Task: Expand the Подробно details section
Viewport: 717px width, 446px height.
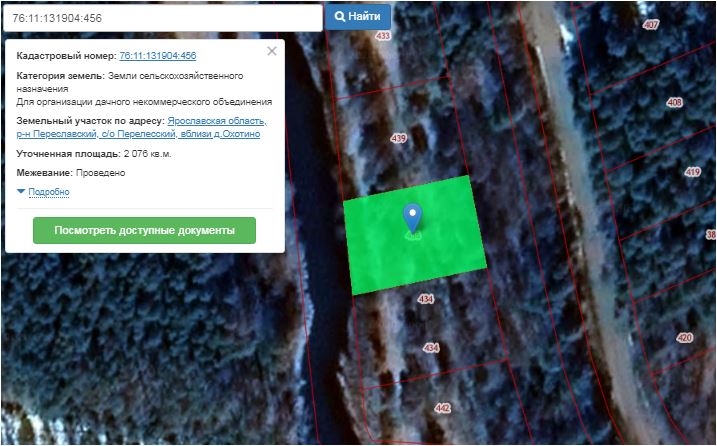Action: pos(49,192)
